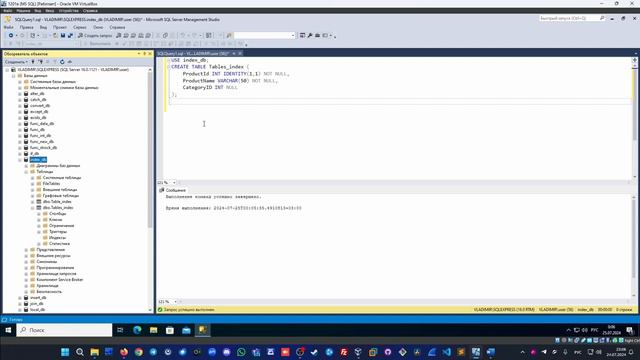Select the Сообщения results tab
Viewport: 640px width, 360px height.
click(173, 190)
